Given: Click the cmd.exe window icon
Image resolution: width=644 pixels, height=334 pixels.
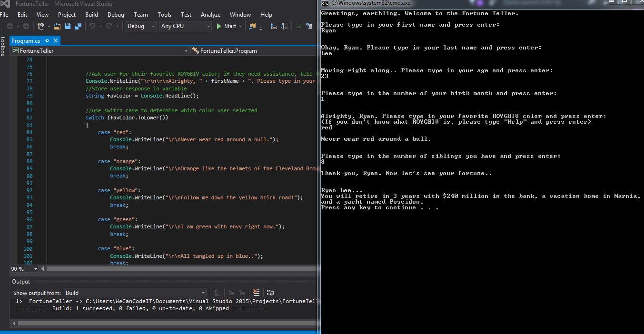Looking at the screenshot, I should click(325, 3).
